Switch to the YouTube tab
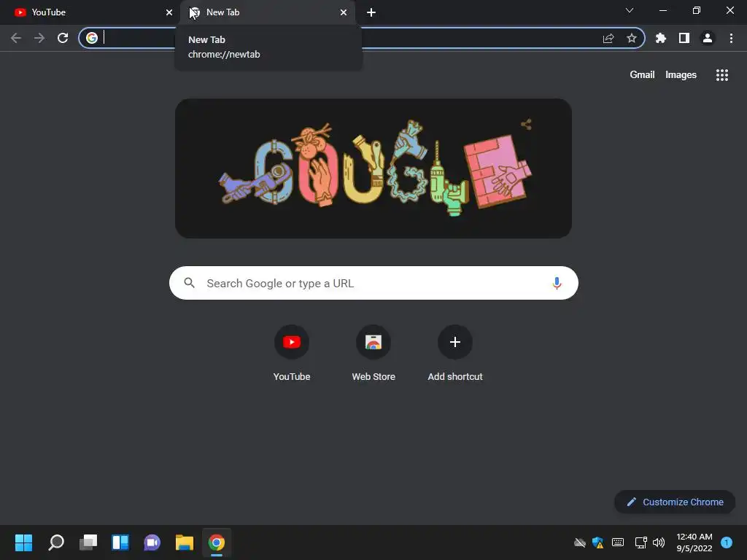The height and width of the screenshot is (560, 747). pyautogui.click(x=90, y=12)
